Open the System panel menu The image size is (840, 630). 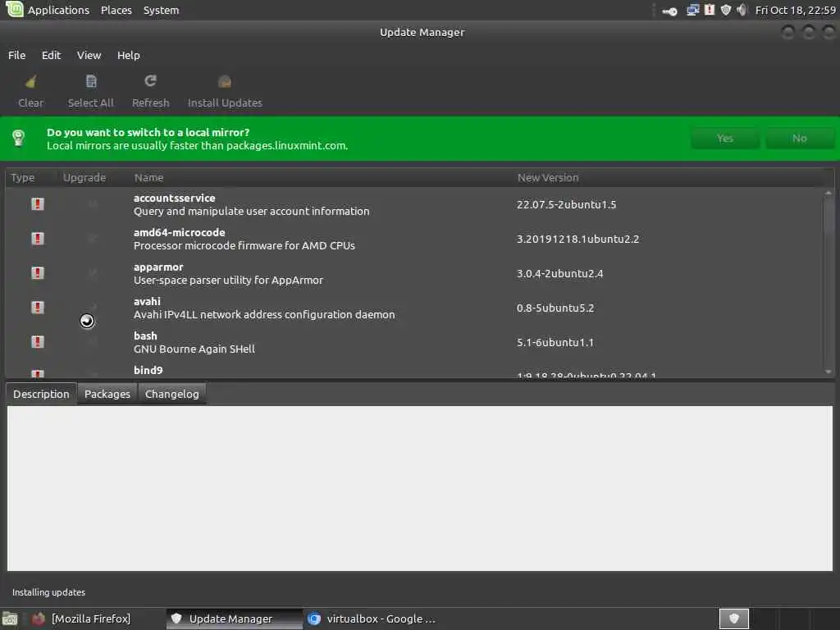coord(162,10)
